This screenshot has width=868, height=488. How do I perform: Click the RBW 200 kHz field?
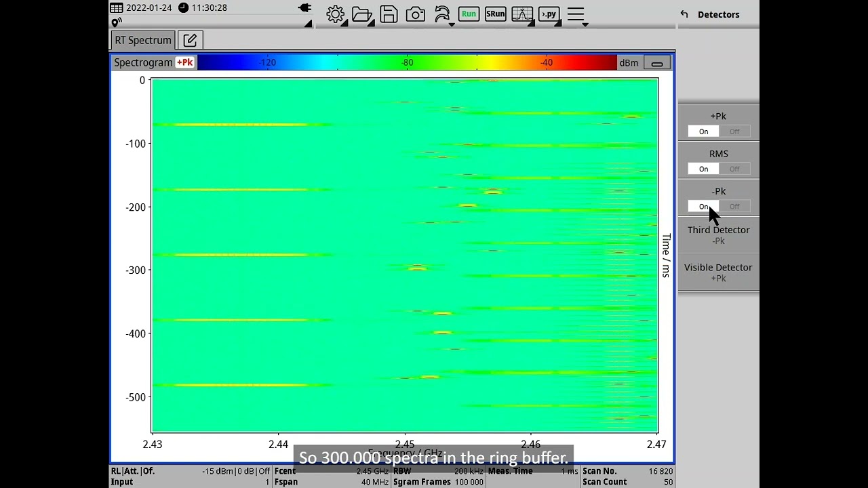[439, 471]
